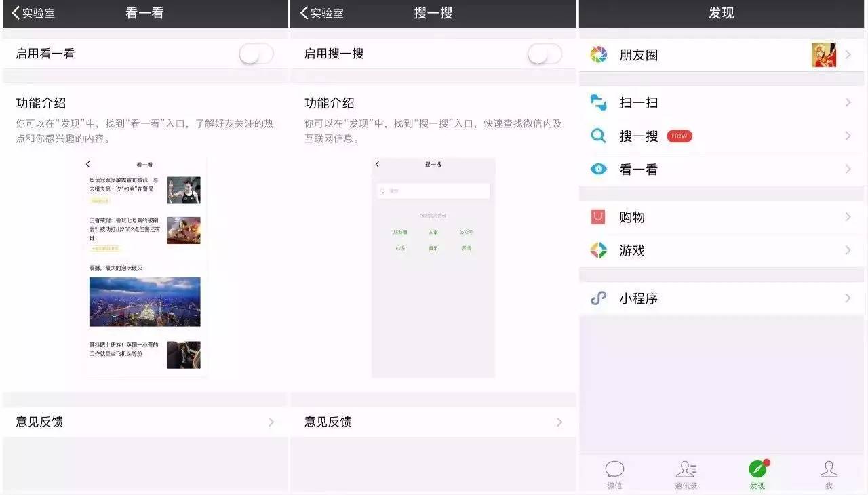Go back to 实验室 from 搜一搜
This screenshot has height=495, width=868.
pyautogui.click(x=322, y=13)
